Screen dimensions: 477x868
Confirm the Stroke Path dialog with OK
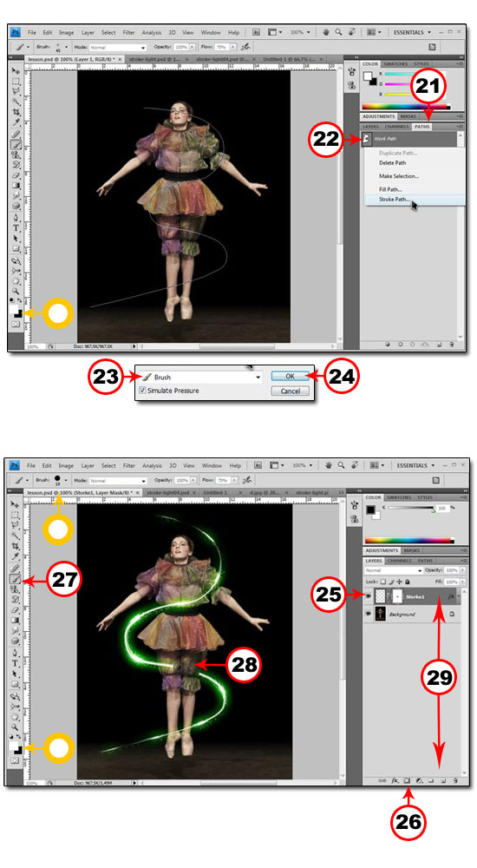click(x=290, y=376)
